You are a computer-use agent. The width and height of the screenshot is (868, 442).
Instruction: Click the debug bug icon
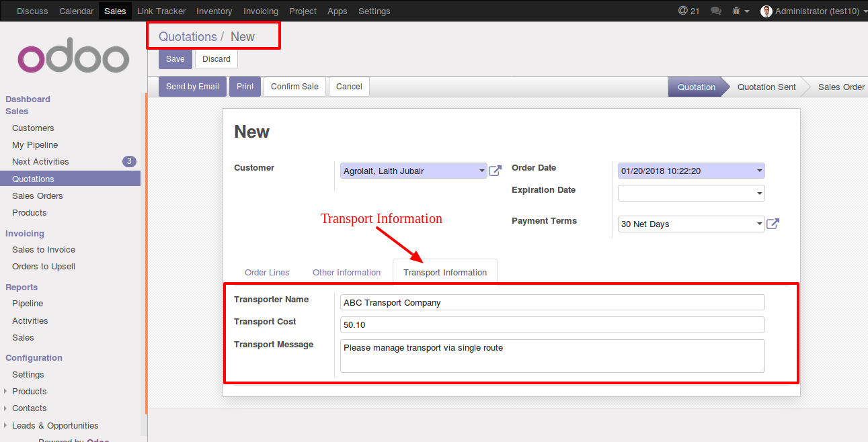(737, 11)
